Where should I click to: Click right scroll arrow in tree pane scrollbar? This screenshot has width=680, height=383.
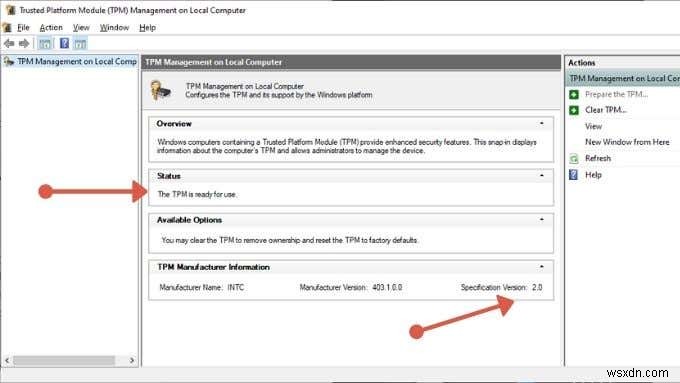tap(132, 360)
